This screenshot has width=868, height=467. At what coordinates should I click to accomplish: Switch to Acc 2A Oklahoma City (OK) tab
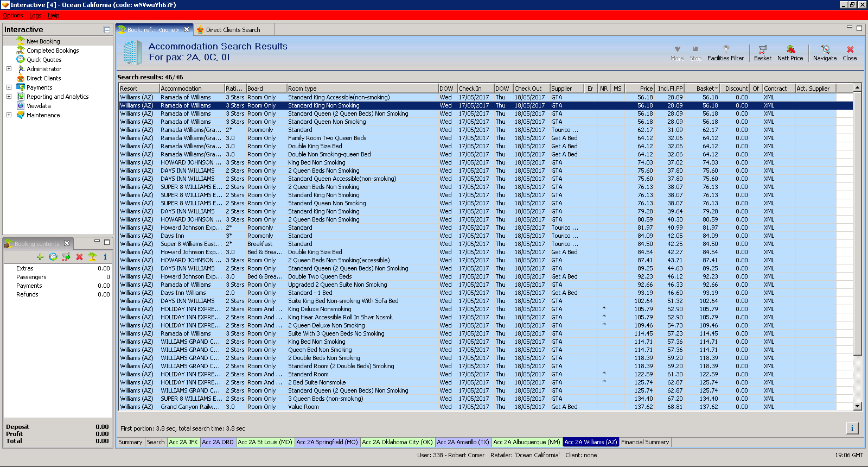point(397,442)
